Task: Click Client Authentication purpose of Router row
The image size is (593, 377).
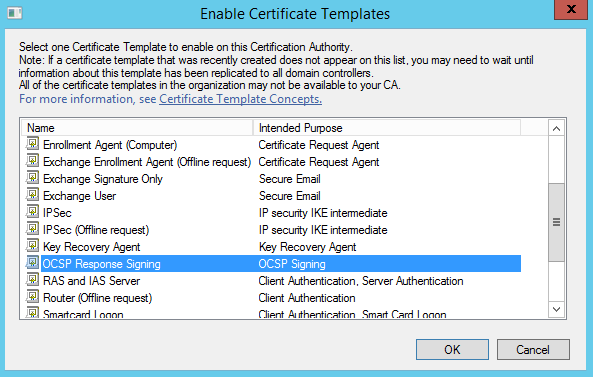Action: pyautogui.click(x=307, y=298)
